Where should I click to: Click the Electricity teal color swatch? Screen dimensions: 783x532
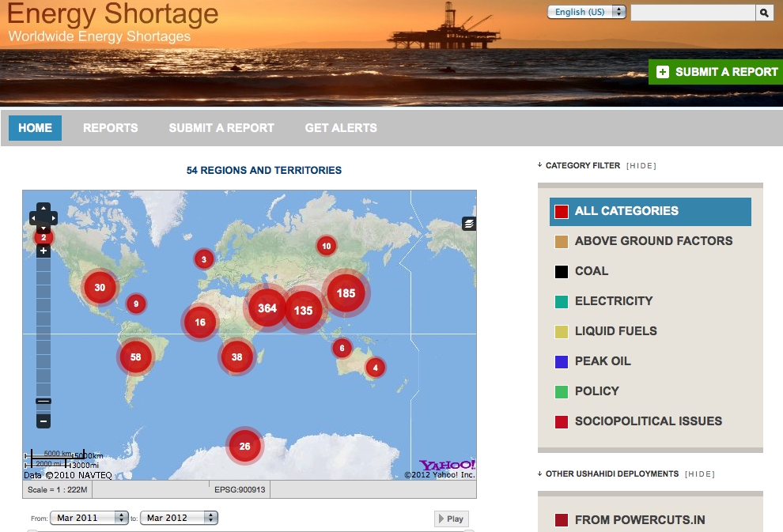[x=562, y=302]
